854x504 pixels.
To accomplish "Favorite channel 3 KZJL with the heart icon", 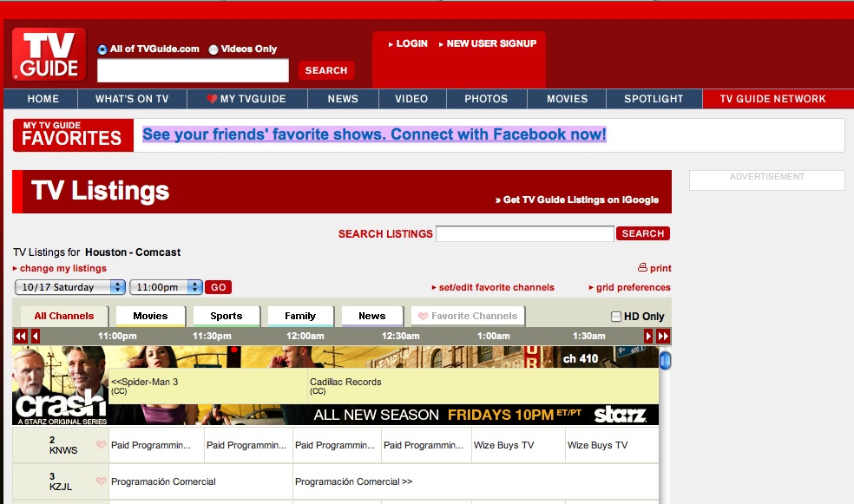I will coord(101,481).
